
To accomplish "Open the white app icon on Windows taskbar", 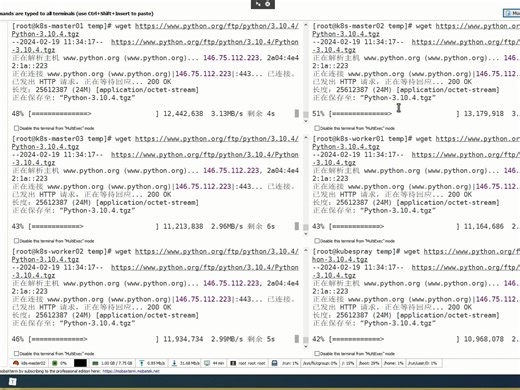I will [12, 382].
